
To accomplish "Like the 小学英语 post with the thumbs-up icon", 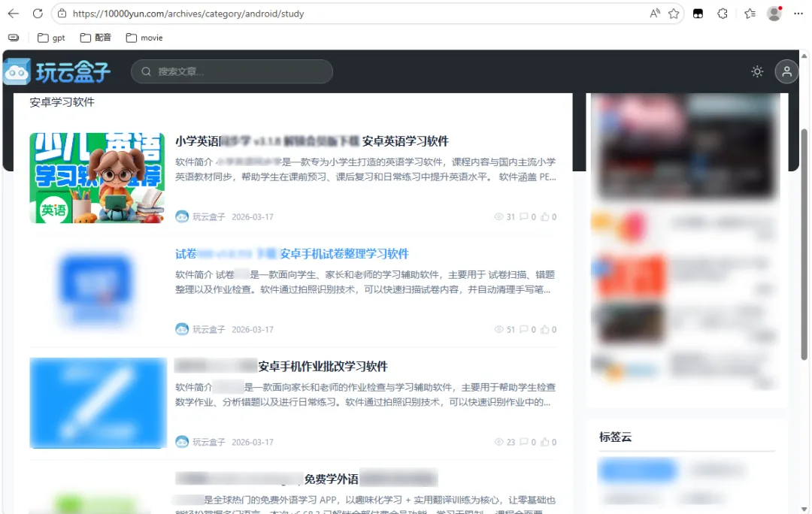I will [545, 217].
